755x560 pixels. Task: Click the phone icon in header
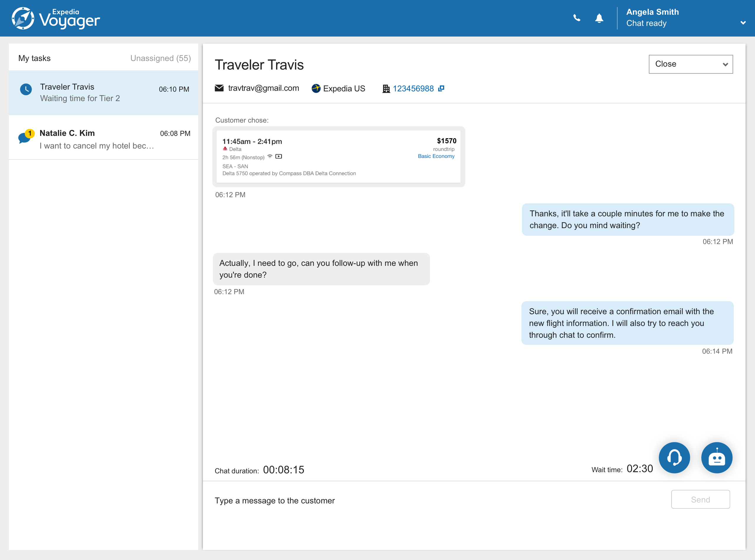coord(577,18)
